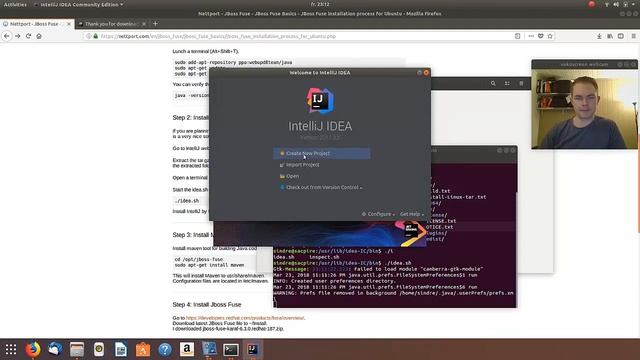Go forward in Firefox history

18,36
